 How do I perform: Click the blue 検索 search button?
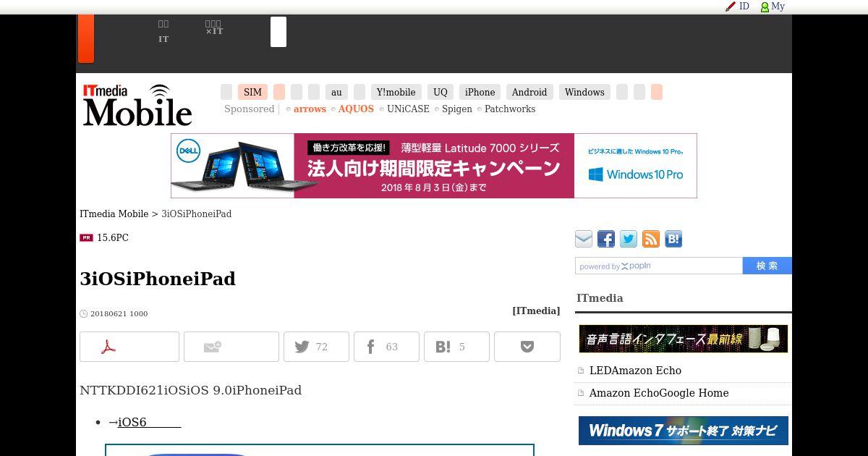767,266
